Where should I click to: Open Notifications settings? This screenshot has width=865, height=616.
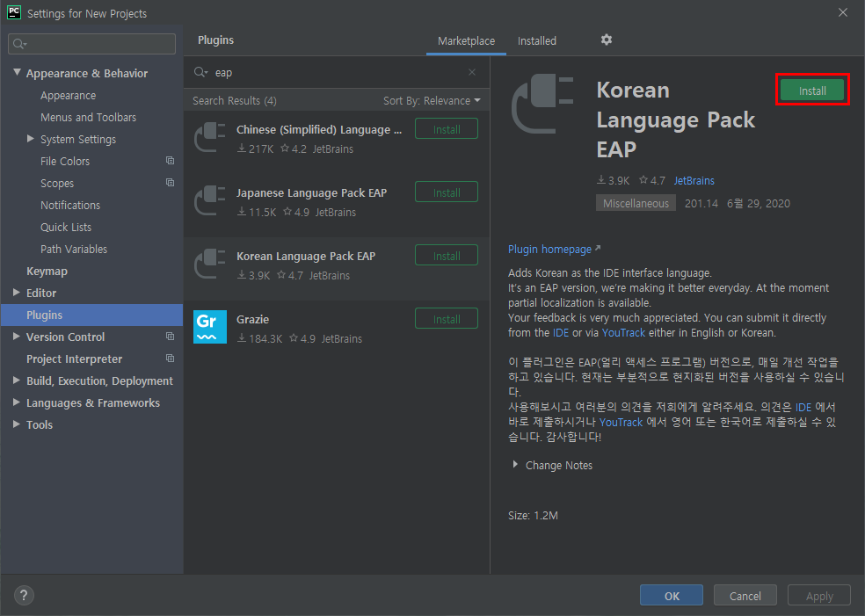pos(70,205)
